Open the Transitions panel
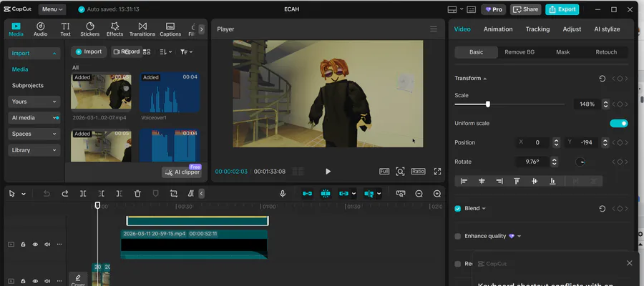 pos(142,29)
